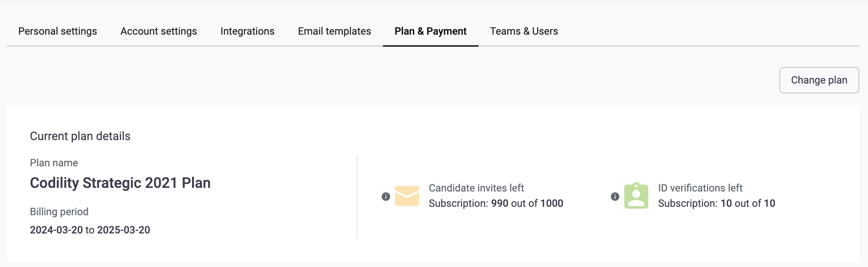Image resolution: width=868 pixels, height=267 pixels.
Task: Click the Billing period label
Action: tap(59, 212)
